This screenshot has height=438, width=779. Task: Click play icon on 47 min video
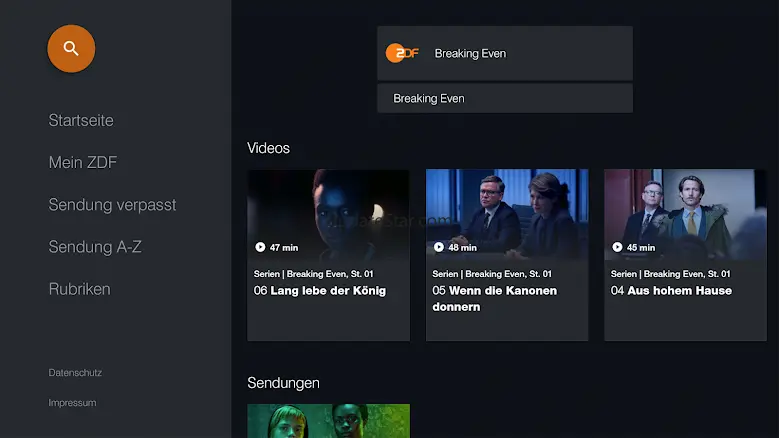pos(260,247)
